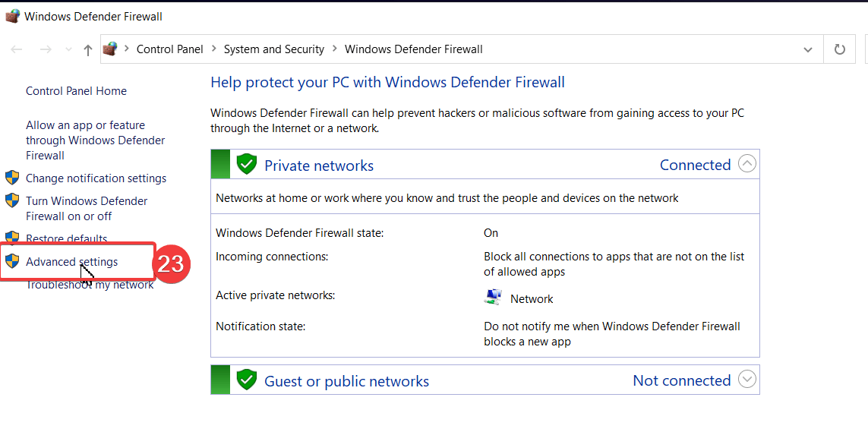This screenshot has width=868, height=432.
Task: Expand the Guest or public networks section
Action: click(x=747, y=380)
